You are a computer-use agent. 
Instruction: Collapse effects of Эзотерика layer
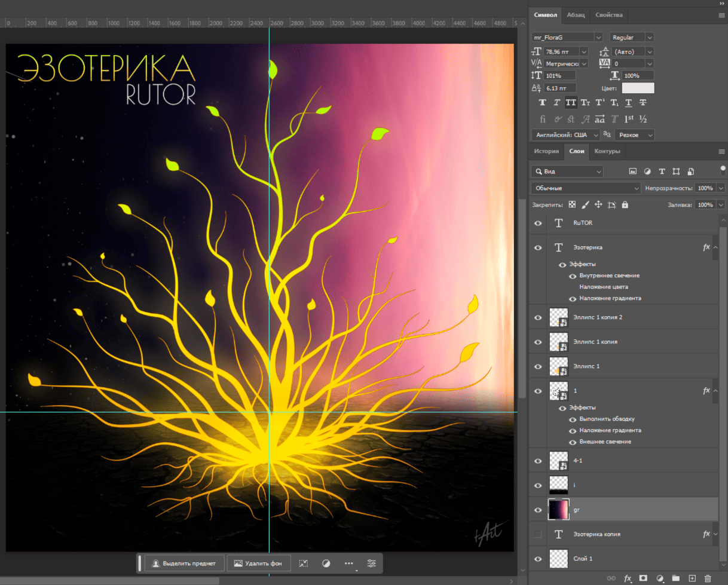click(715, 247)
